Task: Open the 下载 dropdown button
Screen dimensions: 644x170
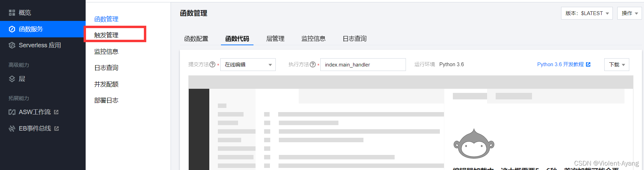Action: (x=617, y=64)
